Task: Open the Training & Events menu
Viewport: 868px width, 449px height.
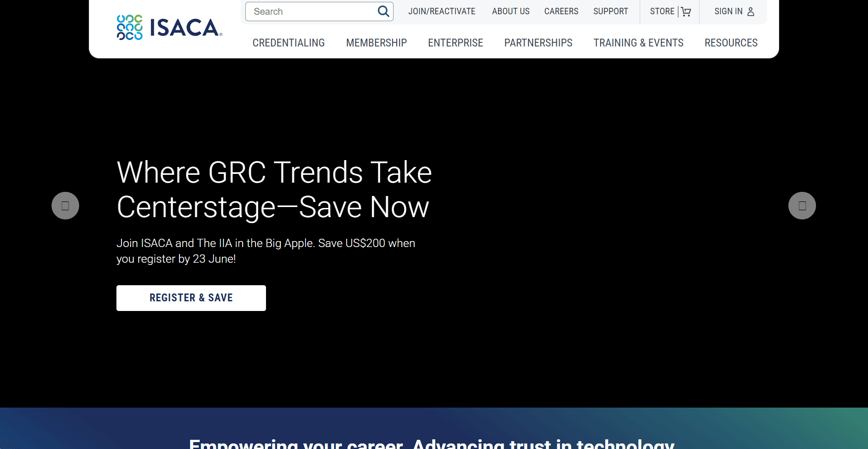Action: (638, 43)
